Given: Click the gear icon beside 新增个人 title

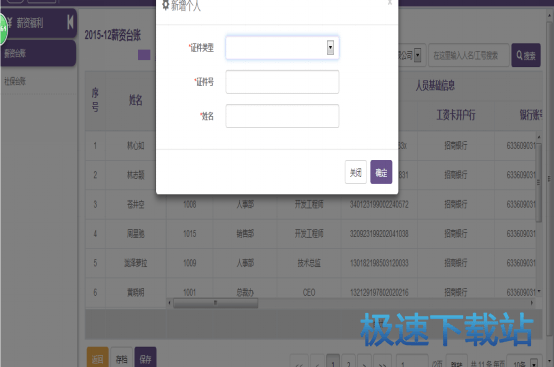Looking at the screenshot, I should click(165, 5).
